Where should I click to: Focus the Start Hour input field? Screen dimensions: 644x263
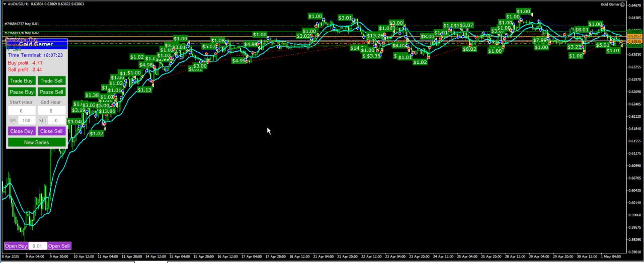point(22,111)
